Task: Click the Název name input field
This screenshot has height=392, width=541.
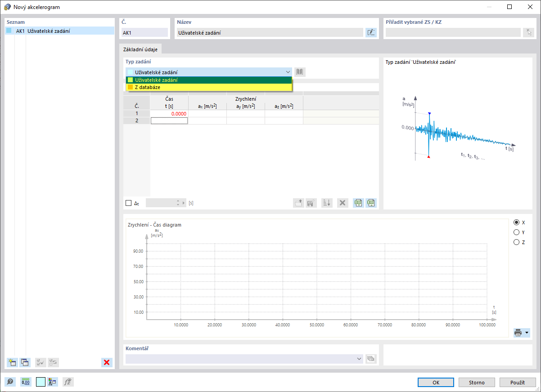Action: pos(270,32)
